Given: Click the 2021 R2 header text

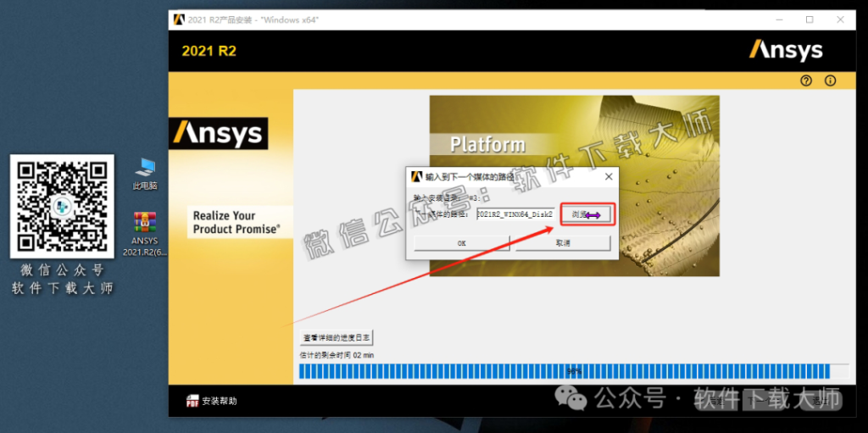Looking at the screenshot, I should click(209, 52).
